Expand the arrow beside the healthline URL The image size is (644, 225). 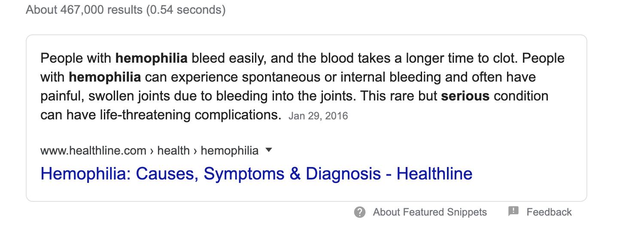[x=269, y=150]
